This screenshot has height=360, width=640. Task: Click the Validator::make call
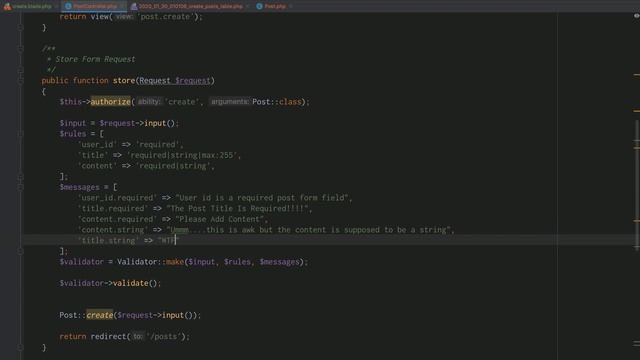pos(150,262)
